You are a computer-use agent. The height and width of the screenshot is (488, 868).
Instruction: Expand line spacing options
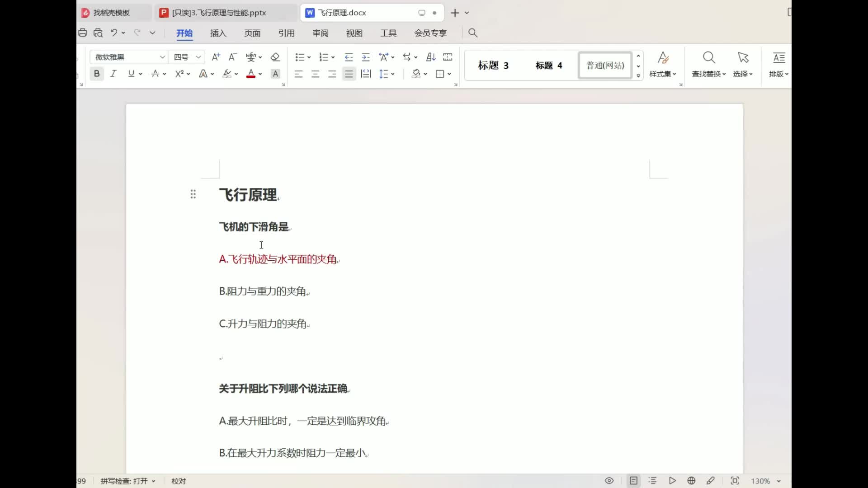coord(393,74)
